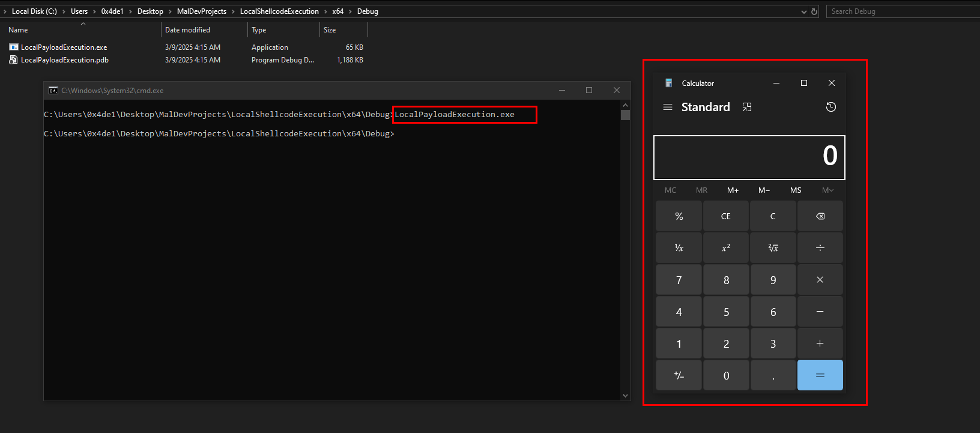Image resolution: width=980 pixels, height=433 pixels.
Task: Click Explorer address bar refresh icon
Action: 814,11
